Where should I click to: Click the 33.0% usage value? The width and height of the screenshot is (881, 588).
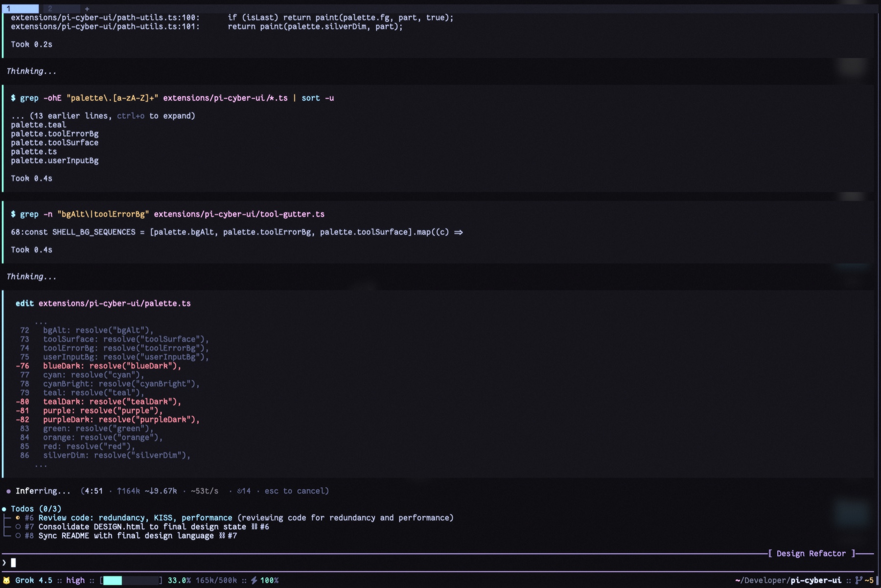(179, 580)
